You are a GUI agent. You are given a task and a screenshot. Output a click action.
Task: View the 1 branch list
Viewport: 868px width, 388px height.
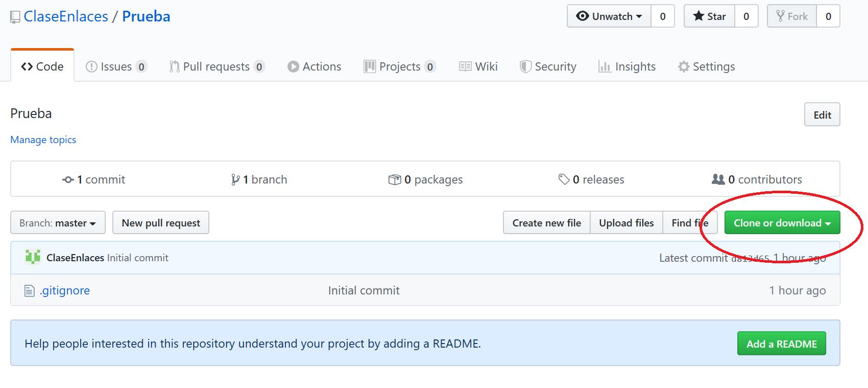[x=259, y=179]
